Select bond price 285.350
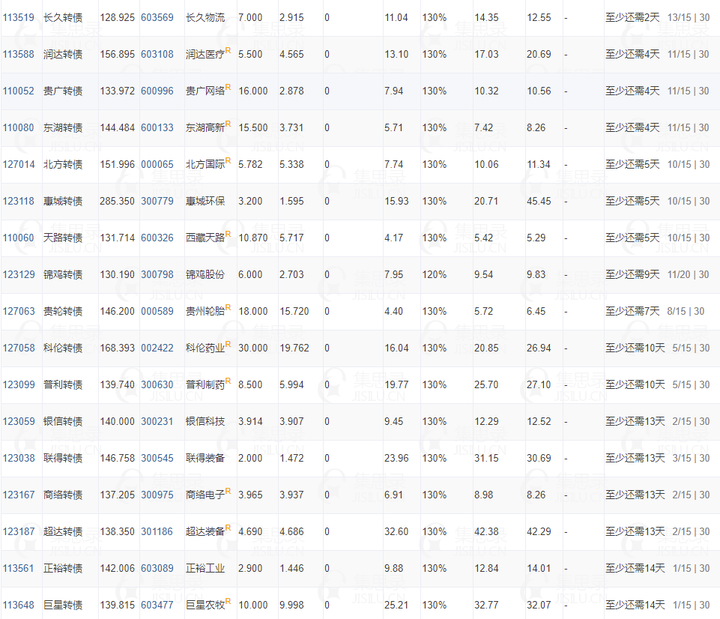The image size is (720, 619). (x=117, y=201)
